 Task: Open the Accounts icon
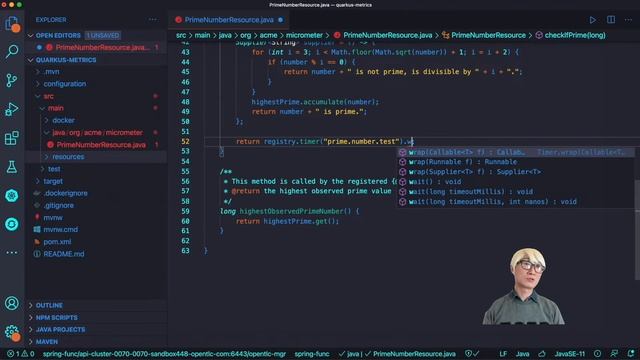click(x=12, y=303)
